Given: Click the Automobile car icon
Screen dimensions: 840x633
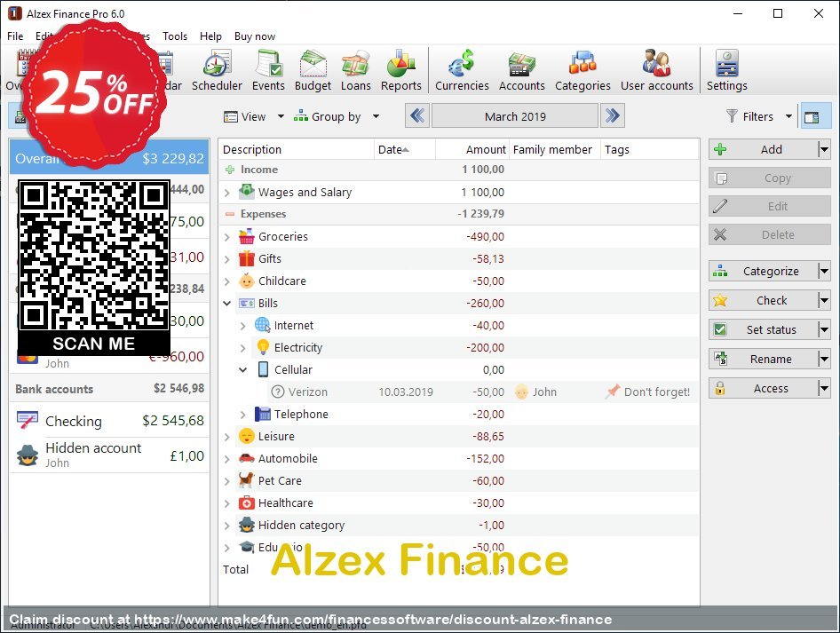Looking at the screenshot, I should click(x=247, y=458).
